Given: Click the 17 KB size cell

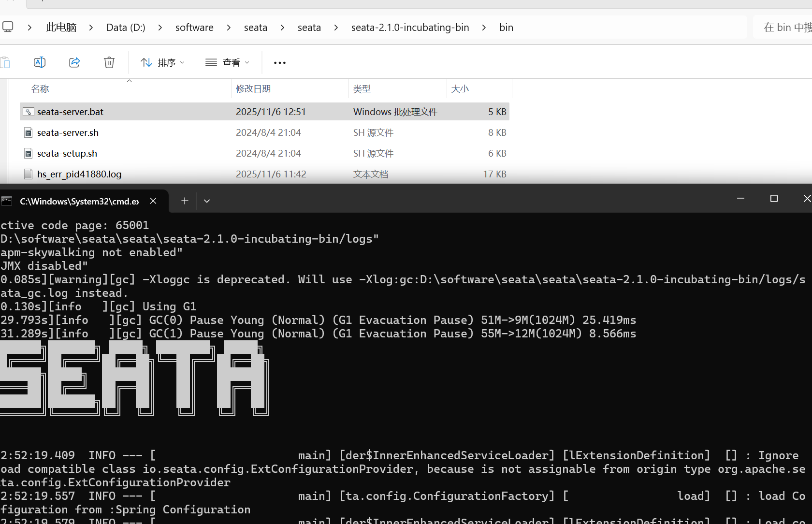Looking at the screenshot, I should [x=494, y=174].
